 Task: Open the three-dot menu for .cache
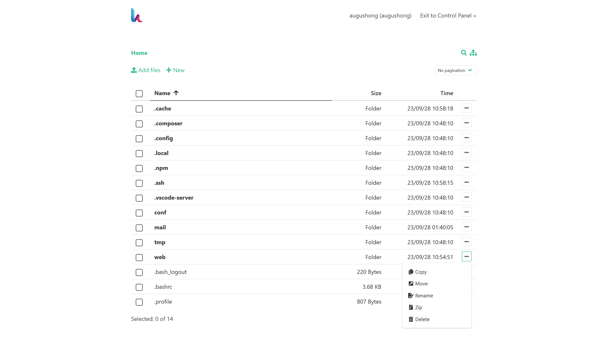click(x=466, y=108)
